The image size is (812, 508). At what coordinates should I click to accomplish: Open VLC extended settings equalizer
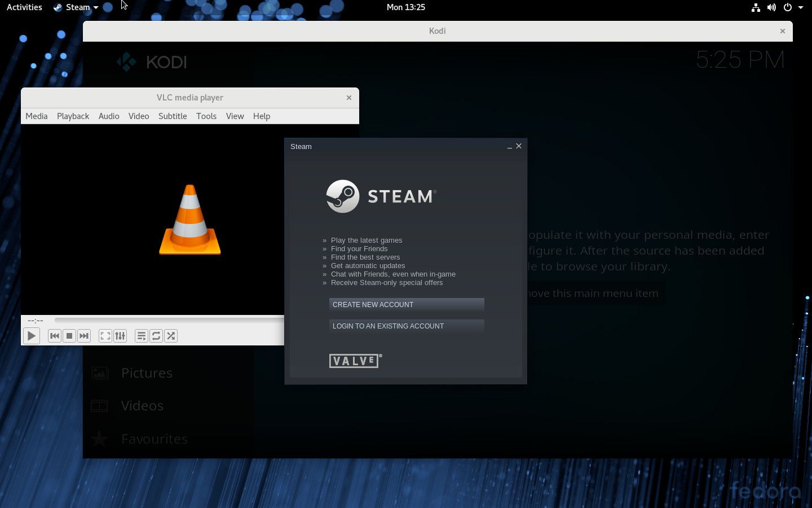point(120,335)
